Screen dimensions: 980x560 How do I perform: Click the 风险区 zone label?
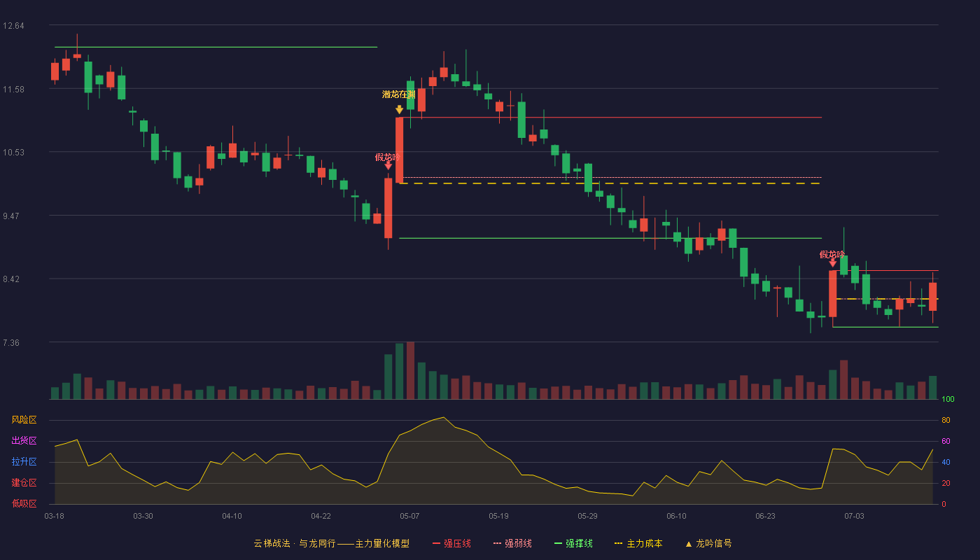(x=24, y=420)
